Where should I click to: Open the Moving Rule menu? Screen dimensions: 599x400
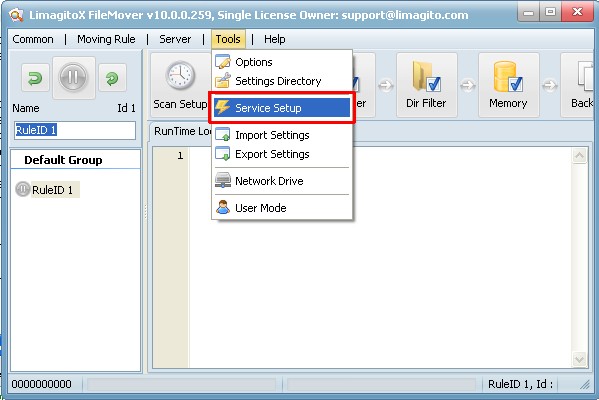[106, 39]
